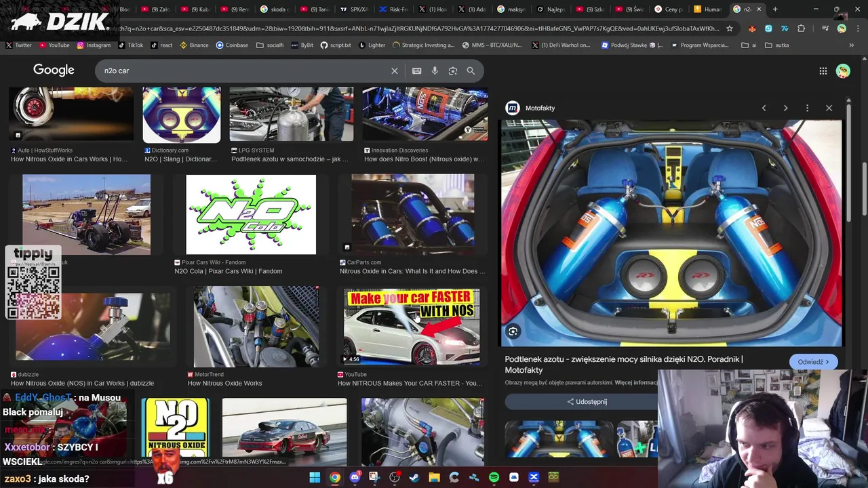Open three-dot options in preview panel
The height and width of the screenshot is (488, 868).
(x=807, y=108)
